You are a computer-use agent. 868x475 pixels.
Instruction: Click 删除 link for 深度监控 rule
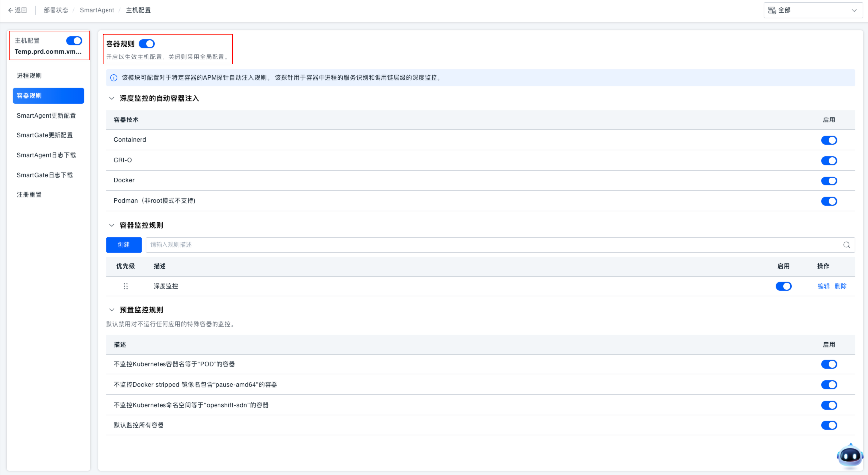(840, 286)
